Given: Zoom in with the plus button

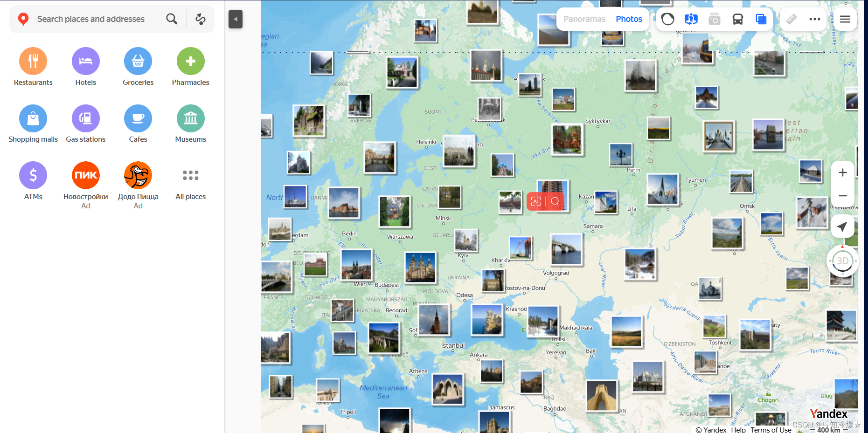Looking at the screenshot, I should 842,172.
